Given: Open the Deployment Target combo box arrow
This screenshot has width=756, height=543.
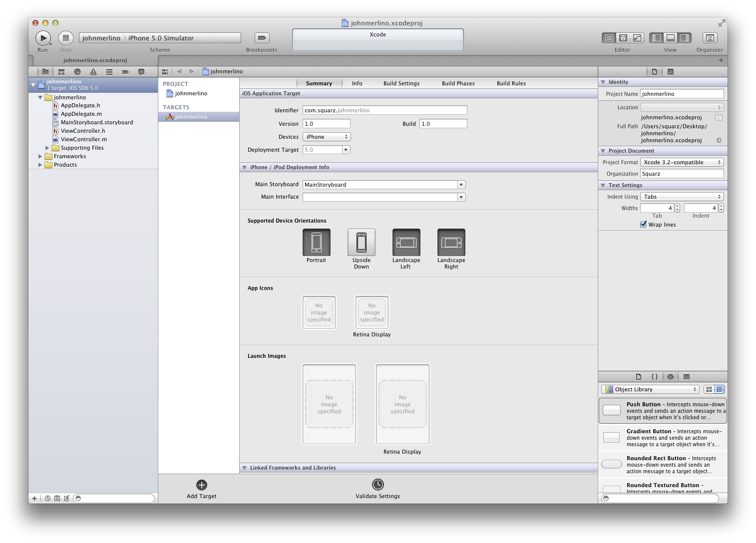Looking at the screenshot, I should pyautogui.click(x=346, y=150).
